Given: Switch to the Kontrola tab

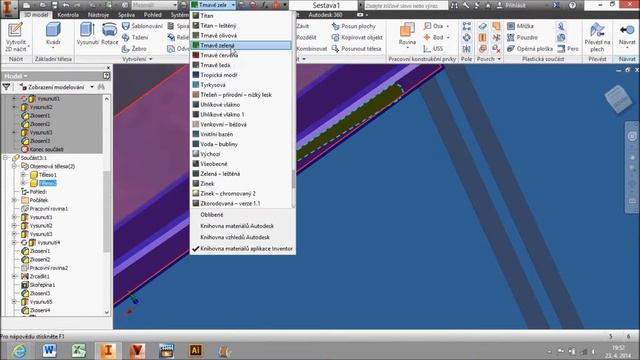Looking at the screenshot, I should coord(68,15).
